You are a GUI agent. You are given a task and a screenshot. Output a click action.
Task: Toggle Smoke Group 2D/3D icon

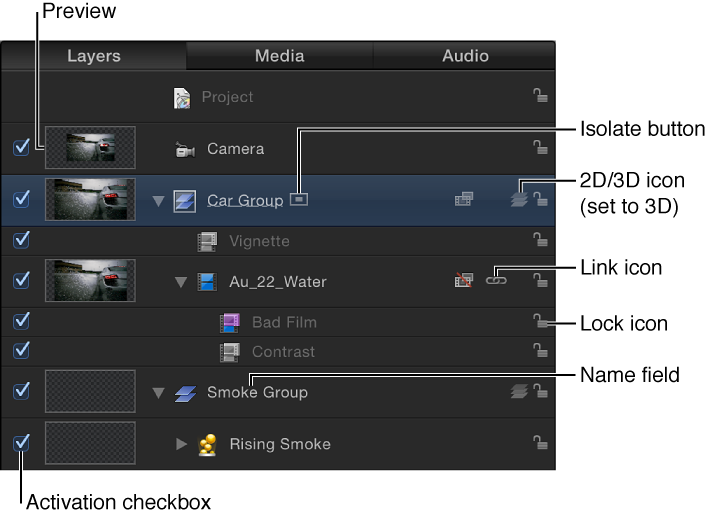pyautogui.click(x=519, y=391)
